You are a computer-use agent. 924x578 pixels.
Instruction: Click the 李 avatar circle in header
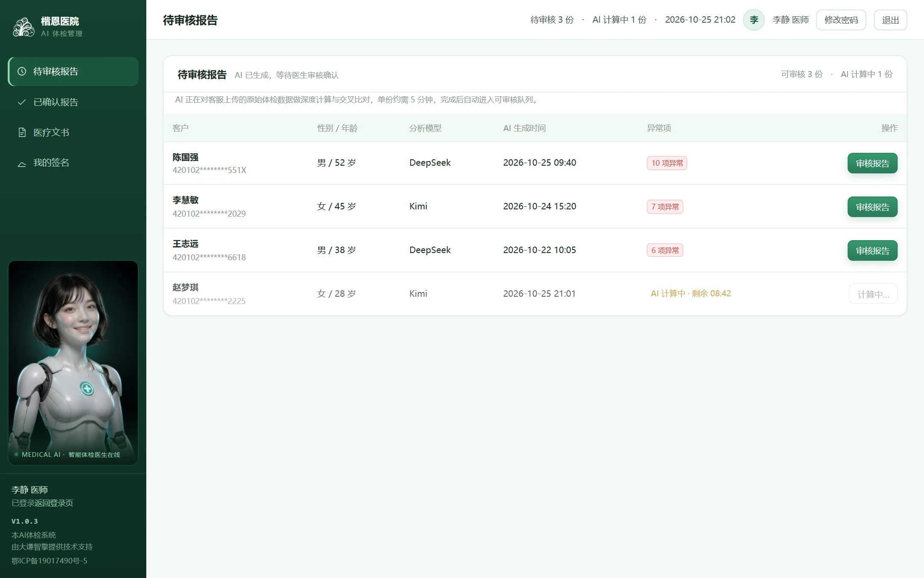(754, 20)
